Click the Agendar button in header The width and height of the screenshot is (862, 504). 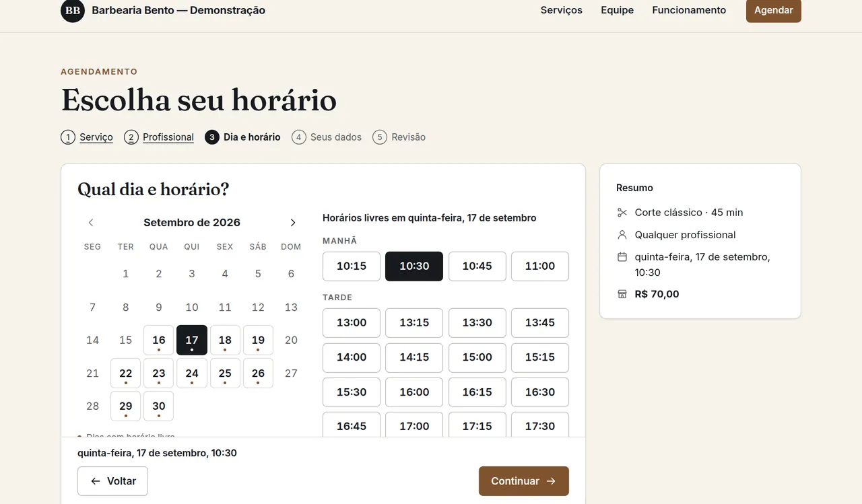click(x=774, y=10)
